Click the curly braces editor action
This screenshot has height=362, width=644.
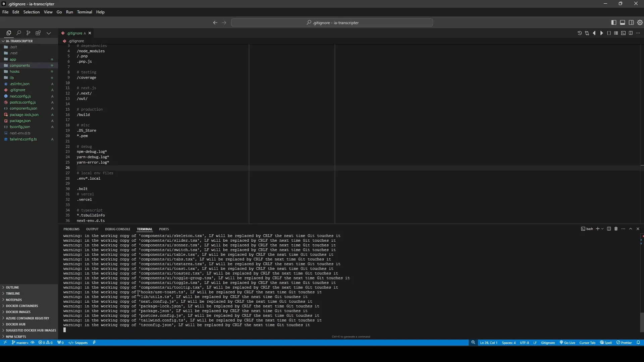coord(609,33)
